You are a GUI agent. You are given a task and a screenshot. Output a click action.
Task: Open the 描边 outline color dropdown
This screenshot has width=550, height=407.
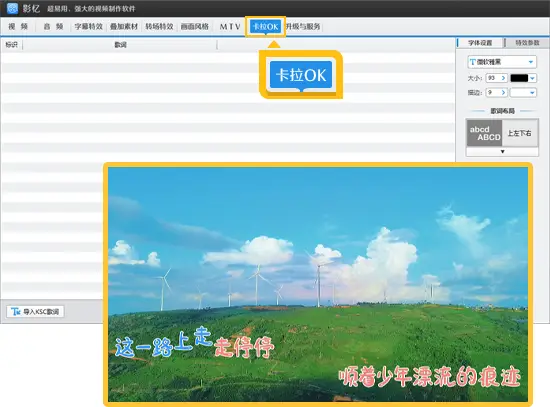523,93
